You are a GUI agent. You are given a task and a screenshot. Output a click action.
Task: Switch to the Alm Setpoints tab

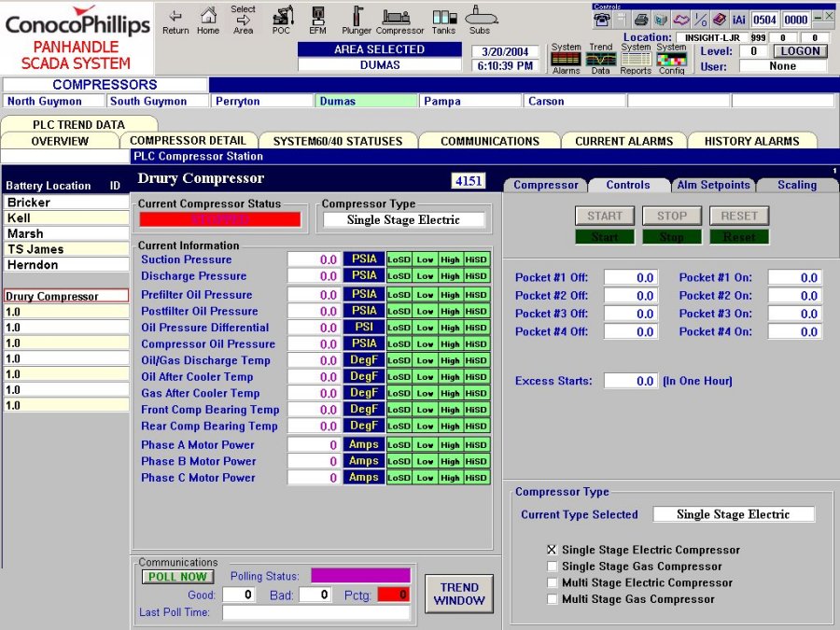tap(714, 185)
